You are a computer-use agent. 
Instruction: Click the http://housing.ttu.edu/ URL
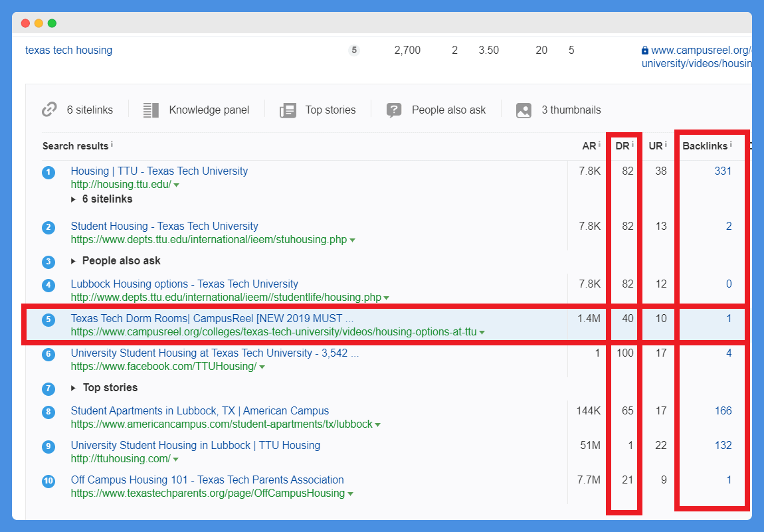[x=121, y=185]
